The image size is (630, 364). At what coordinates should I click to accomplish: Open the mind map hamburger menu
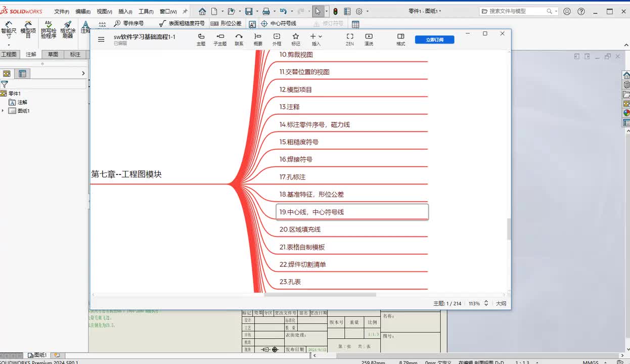[101, 39]
